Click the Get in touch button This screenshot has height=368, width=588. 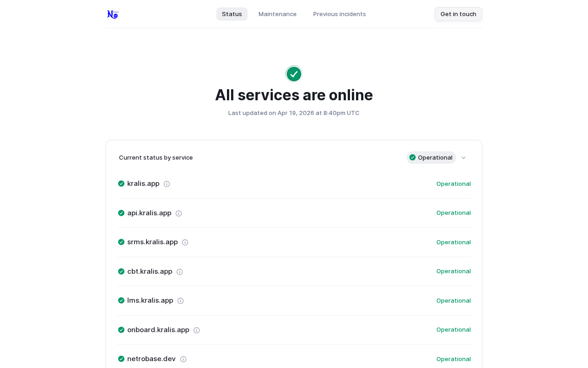click(458, 14)
